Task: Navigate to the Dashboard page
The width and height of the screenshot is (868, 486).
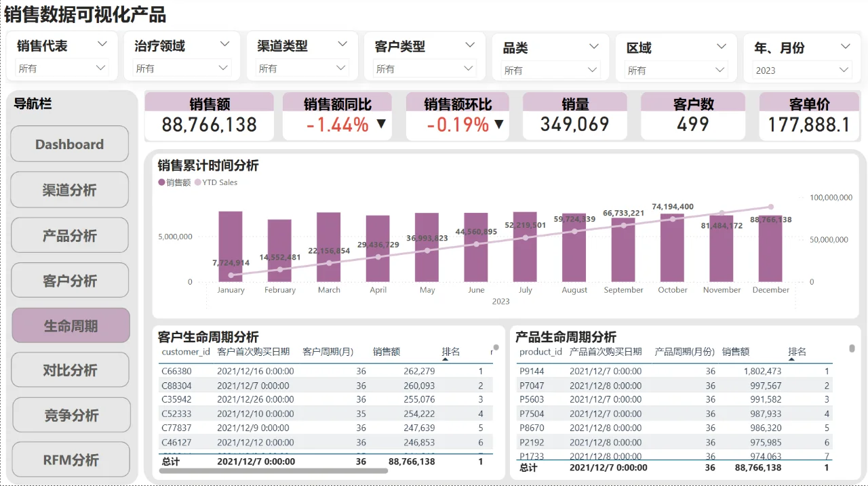Action: click(x=69, y=144)
